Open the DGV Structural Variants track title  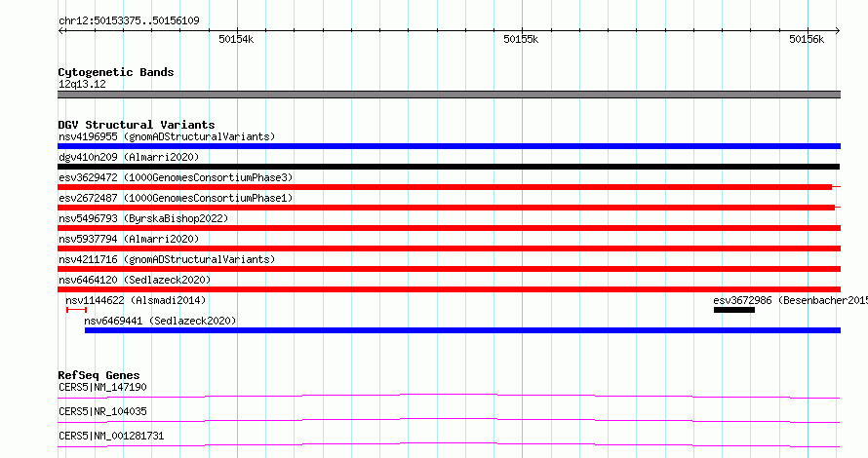[x=137, y=125]
